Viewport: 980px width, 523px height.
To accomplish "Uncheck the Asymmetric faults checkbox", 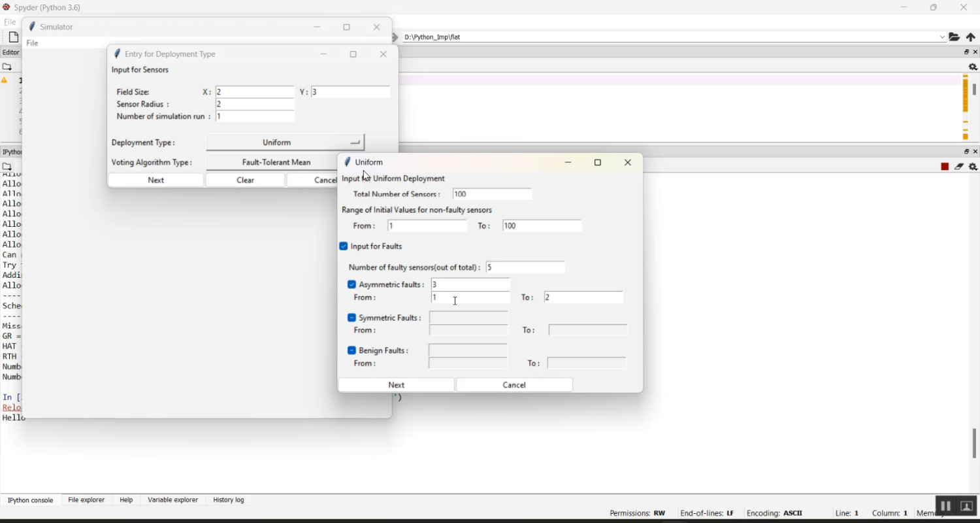I will coord(351,285).
